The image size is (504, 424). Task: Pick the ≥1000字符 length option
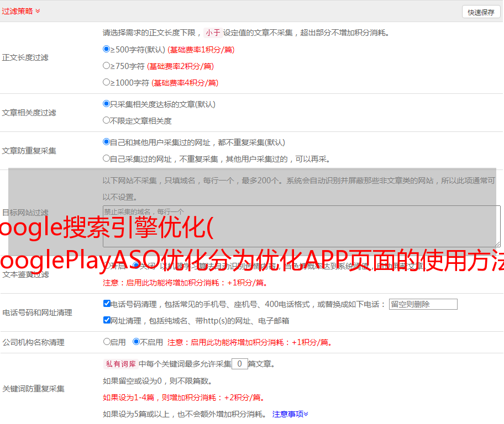coord(107,82)
